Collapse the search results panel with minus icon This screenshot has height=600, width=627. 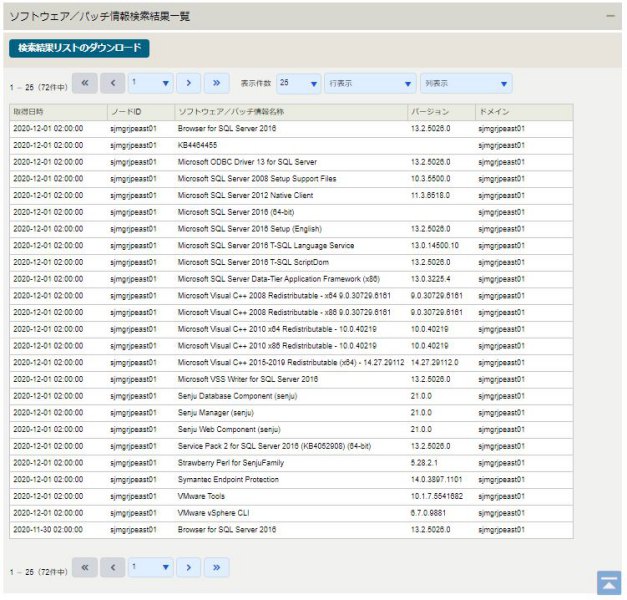pos(610,16)
